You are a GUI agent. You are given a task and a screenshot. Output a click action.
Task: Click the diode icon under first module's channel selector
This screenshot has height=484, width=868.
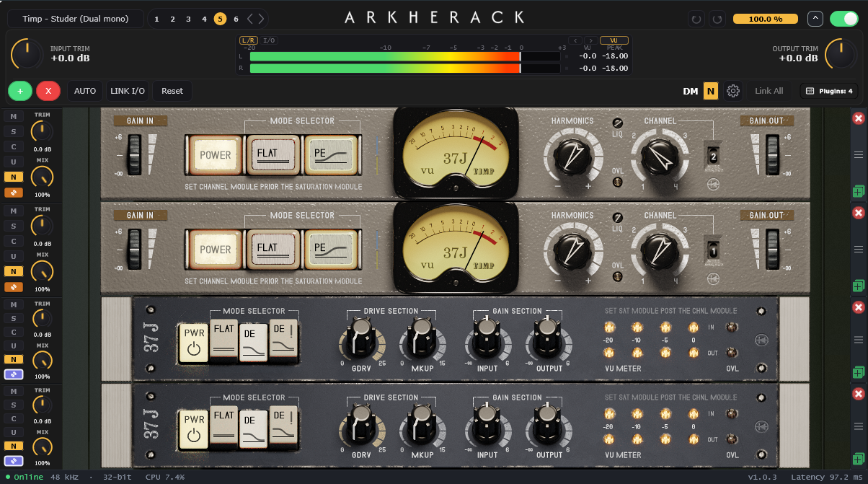[x=713, y=183]
